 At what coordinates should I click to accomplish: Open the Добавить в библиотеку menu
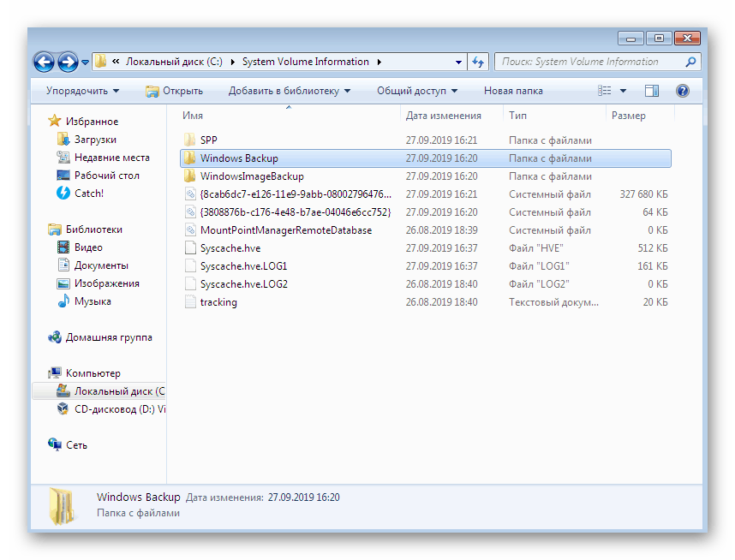(x=290, y=91)
